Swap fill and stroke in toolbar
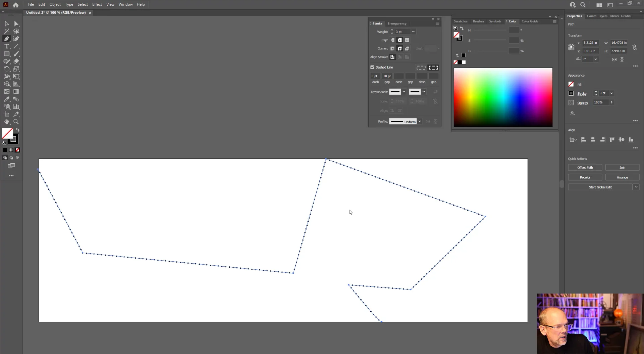Viewport: 644px width, 354px height. (x=18, y=130)
